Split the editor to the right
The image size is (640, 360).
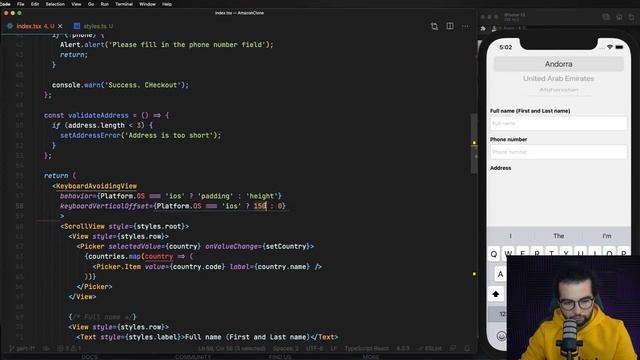(450, 26)
